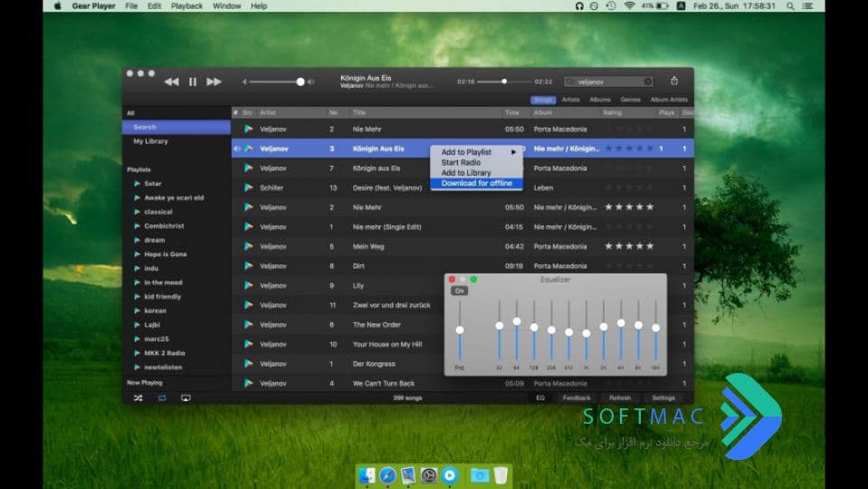Click the veljanov search field
This screenshot has height=489, width=868.
click(x=608, y=82)
